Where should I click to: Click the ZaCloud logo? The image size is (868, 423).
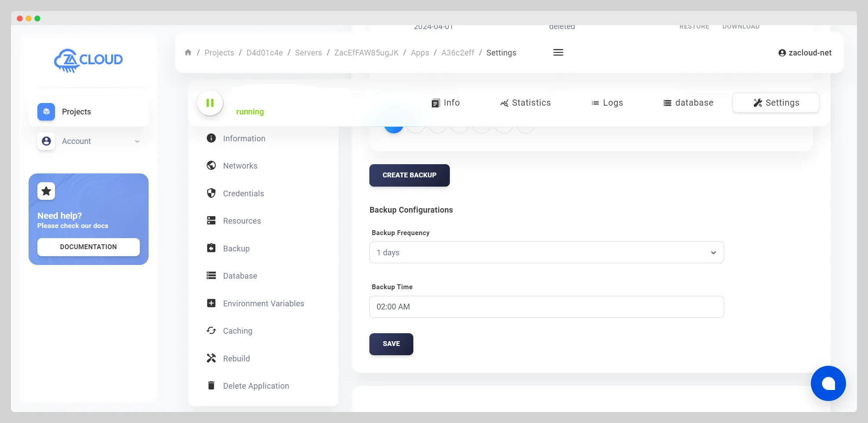[x=88, y=60]
